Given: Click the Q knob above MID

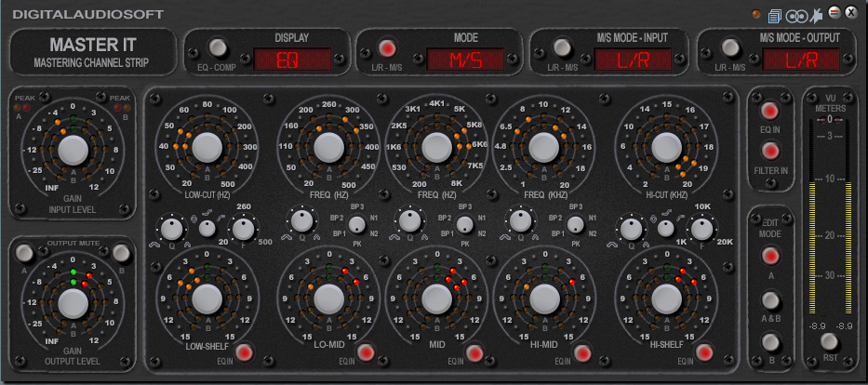Looking at the screenshot, I should click(409, 220).
